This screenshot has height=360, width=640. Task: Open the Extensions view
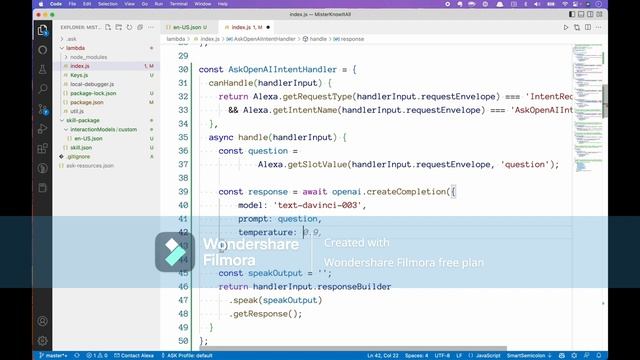click(42, 148)
